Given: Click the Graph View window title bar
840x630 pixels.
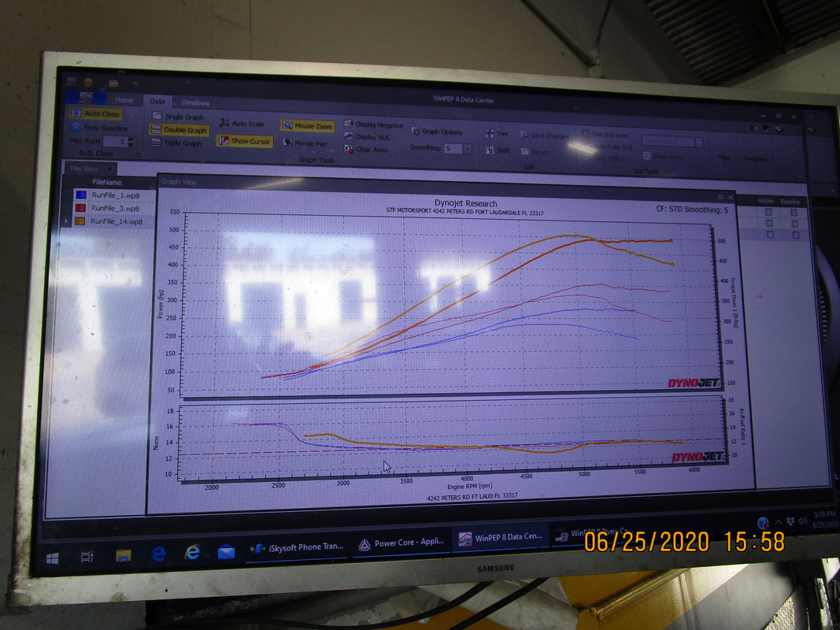Looking at the screenshot, I should pyautogui.click(x=445, y=188).
